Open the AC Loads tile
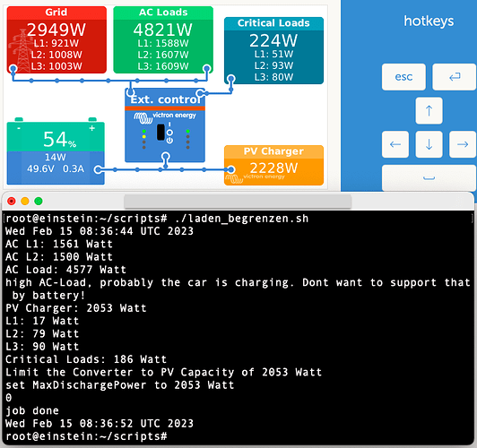 pyautogui.click(x=163, y=39)
